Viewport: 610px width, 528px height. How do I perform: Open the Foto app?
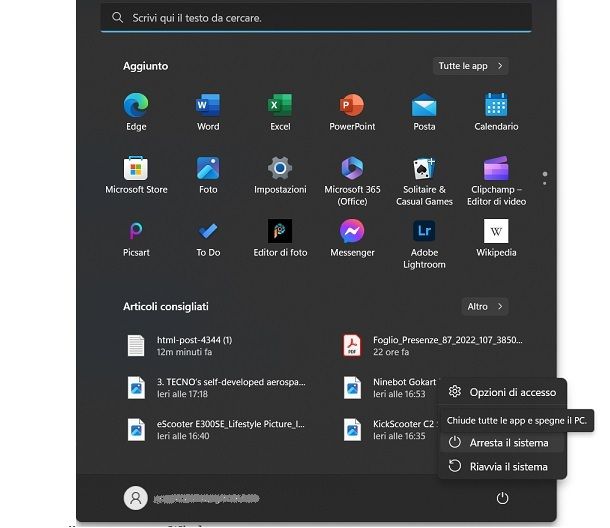[208, 175]
